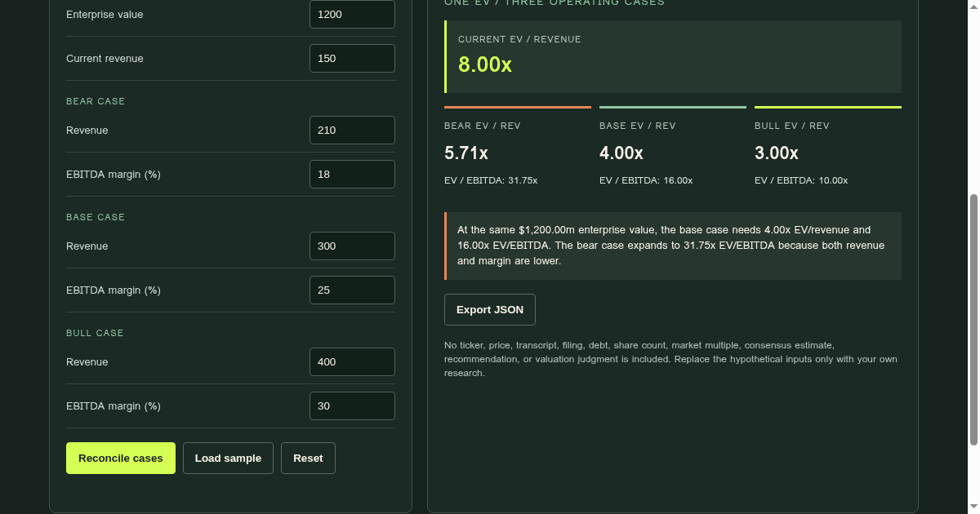Click the CURRENT EV / REVENUE label

[519, 39]
